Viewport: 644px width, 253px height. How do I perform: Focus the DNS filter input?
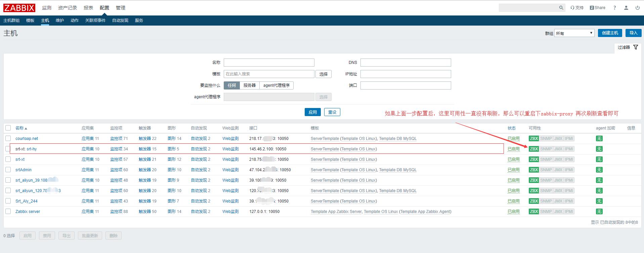coord(406,63)
